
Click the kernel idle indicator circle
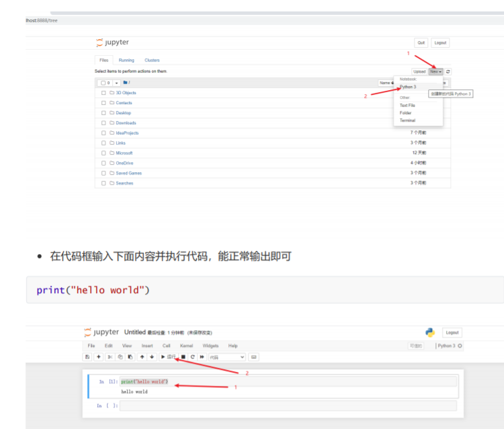(460, 346)
